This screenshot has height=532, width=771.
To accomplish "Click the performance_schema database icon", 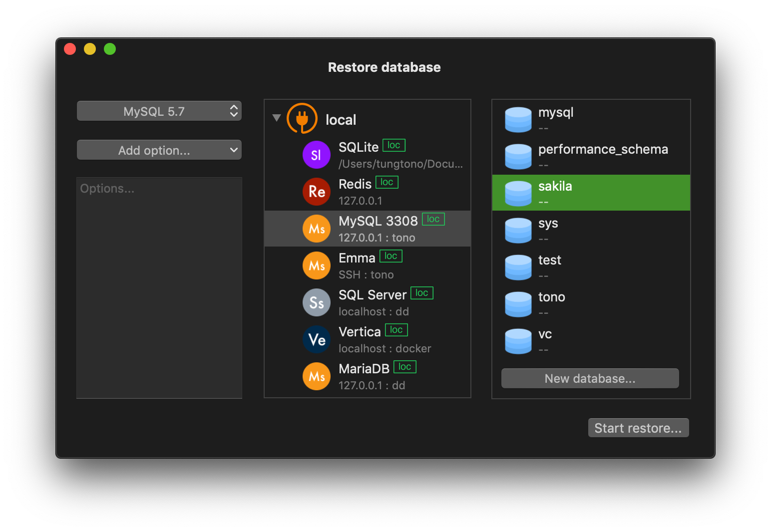I will coord(518,156).
